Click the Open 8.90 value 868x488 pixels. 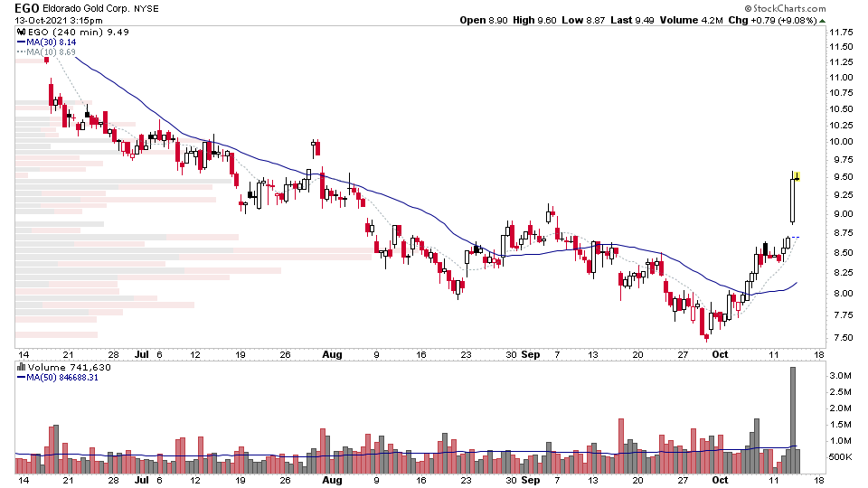pyautogui.click(x=483, y=21)
